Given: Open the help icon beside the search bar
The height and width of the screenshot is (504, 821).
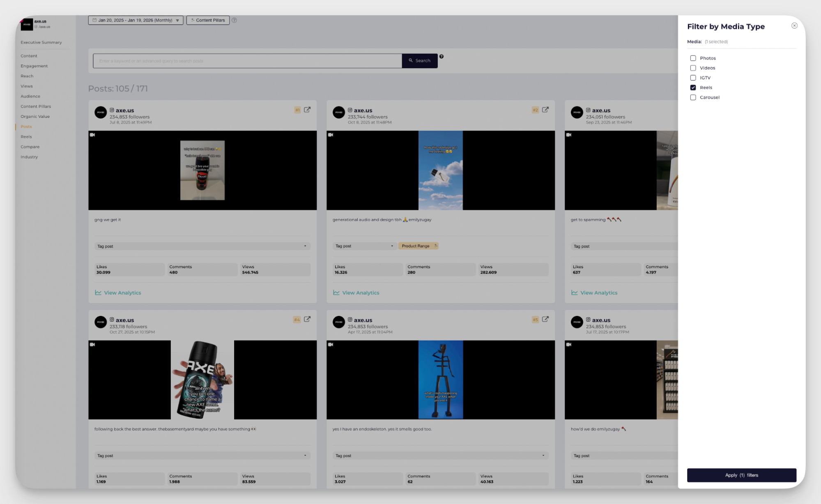Looking at the screenshot, I should [x=442, y=56].
